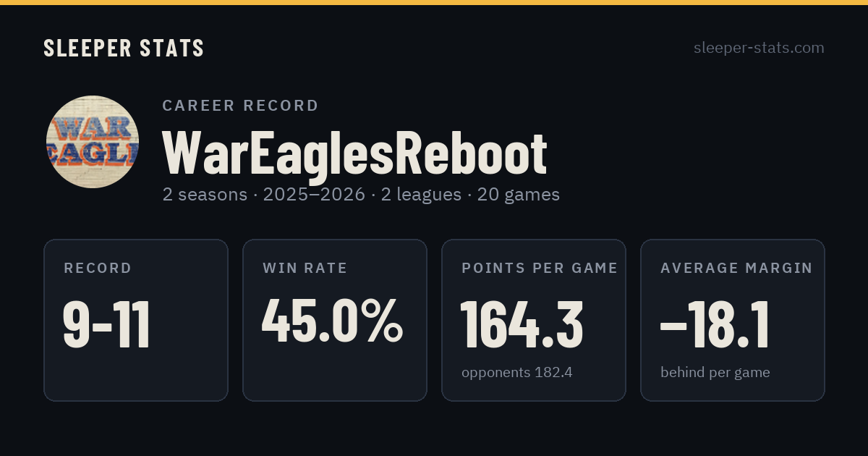868x456 pixels.
Task: Click the 2 seasons summary line
Action: tap(361, 195)
